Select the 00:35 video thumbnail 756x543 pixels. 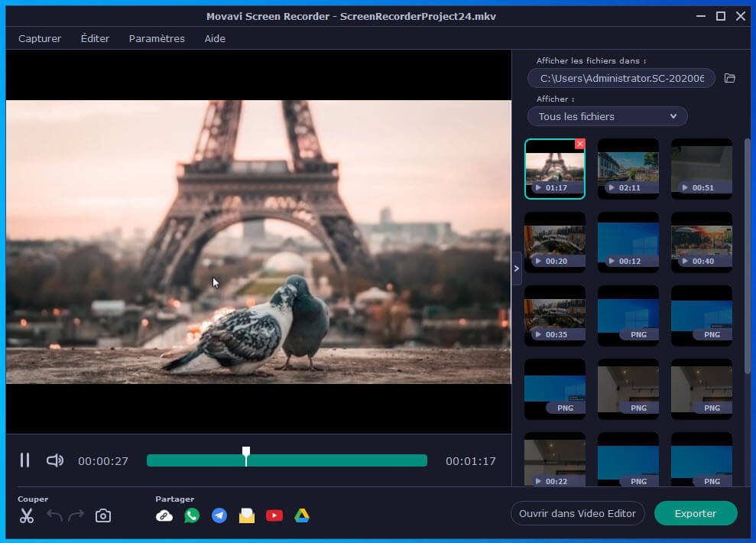pyautogui.click(x=554, y=315)
